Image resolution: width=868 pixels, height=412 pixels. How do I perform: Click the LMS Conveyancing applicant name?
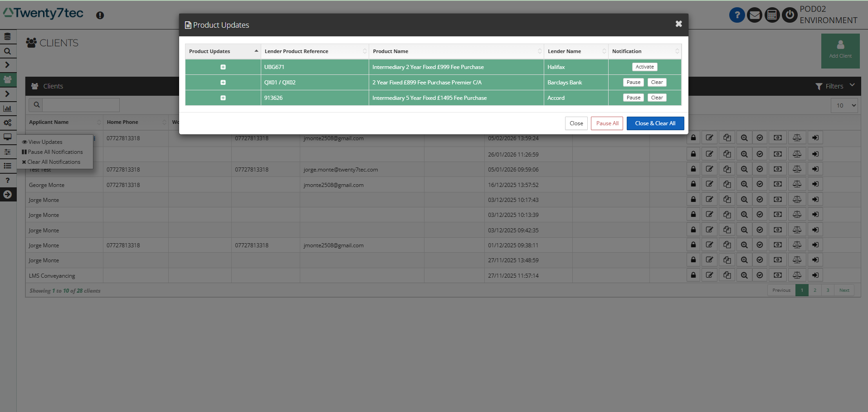(x=52, y=276)
